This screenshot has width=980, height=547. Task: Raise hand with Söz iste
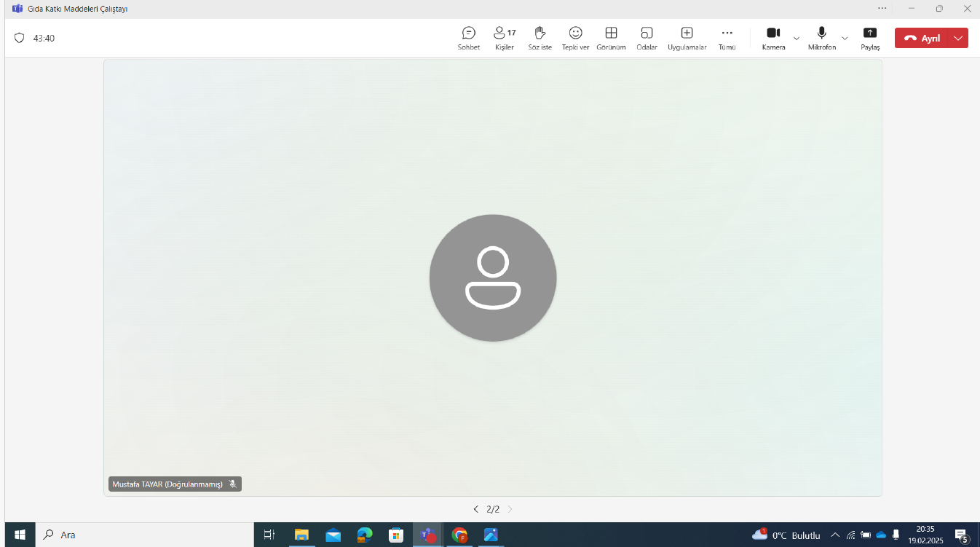click(540, 38)
